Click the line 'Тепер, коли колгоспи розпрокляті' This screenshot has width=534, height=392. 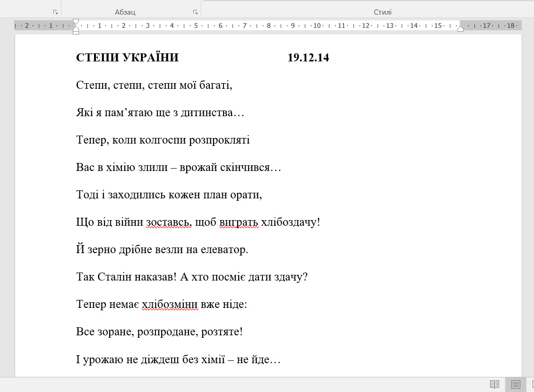(x=163, y=140)
